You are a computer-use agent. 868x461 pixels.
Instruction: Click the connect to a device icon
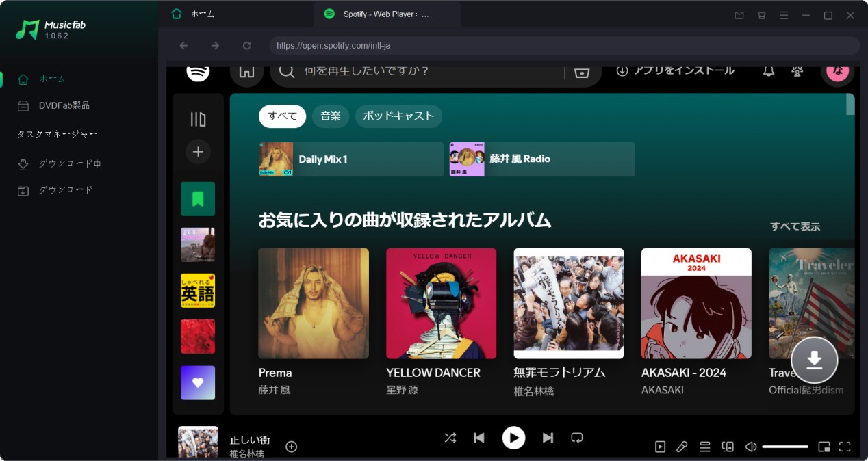[727, 446]
